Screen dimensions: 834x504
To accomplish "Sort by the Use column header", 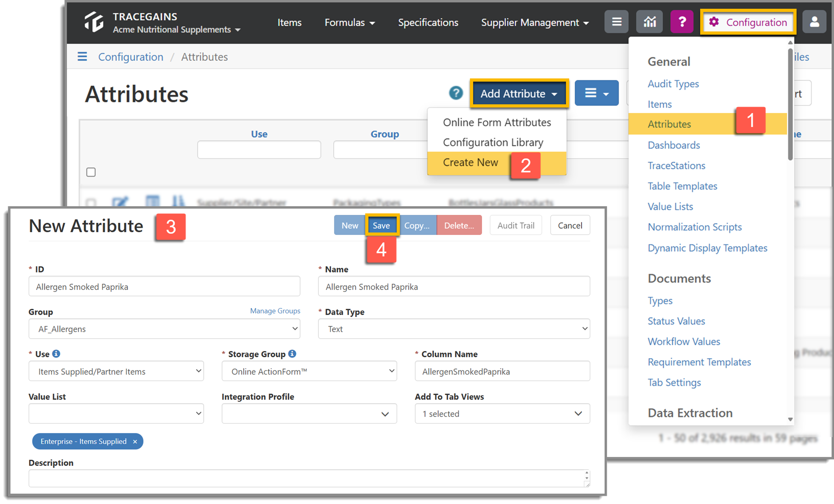I will pos(259,134).
